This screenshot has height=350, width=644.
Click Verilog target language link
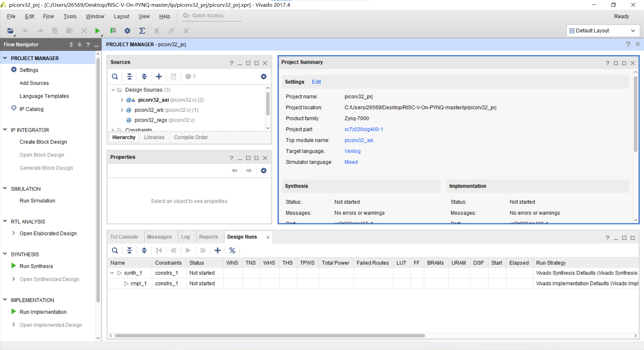point(353,151)
